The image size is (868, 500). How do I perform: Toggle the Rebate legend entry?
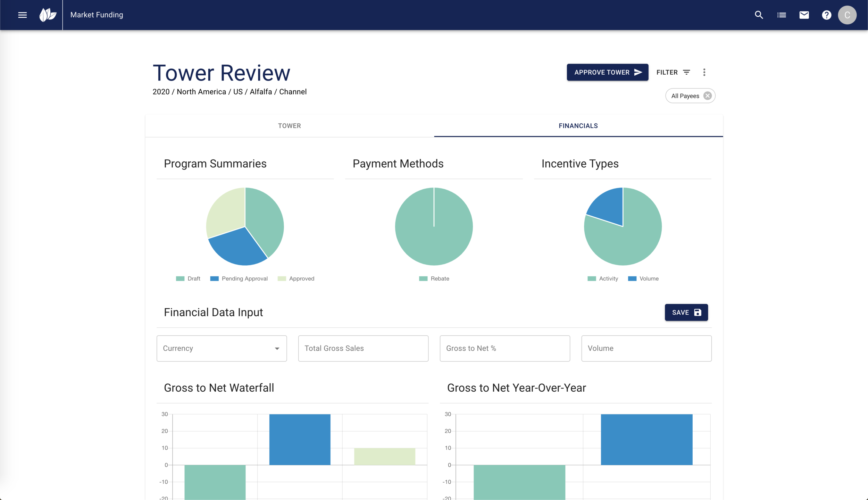click(x=434, y=278)
